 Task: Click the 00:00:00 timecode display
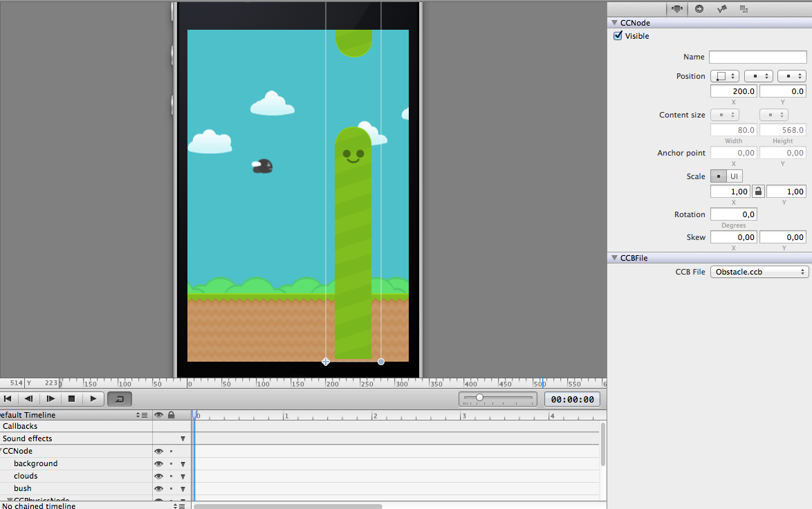[572, 399]
